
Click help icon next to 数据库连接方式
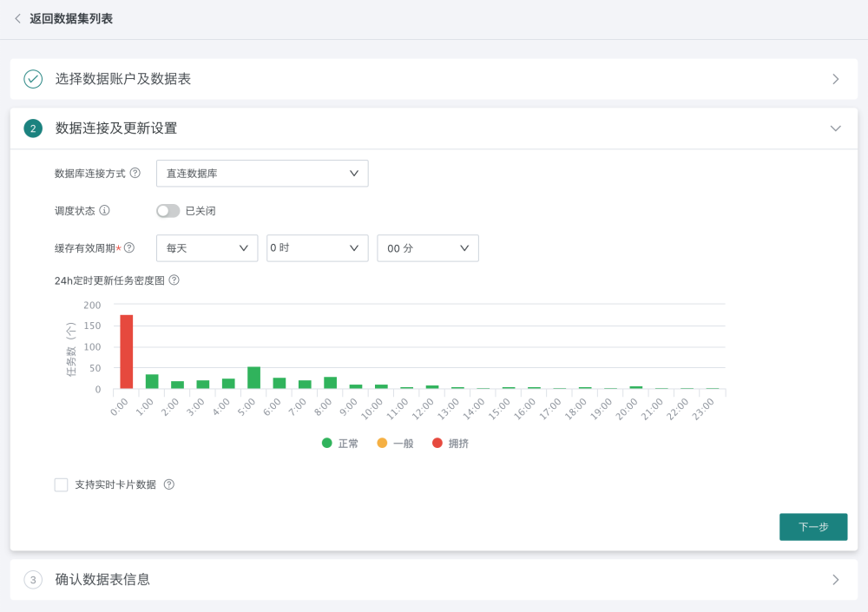(x=135, y=174)
